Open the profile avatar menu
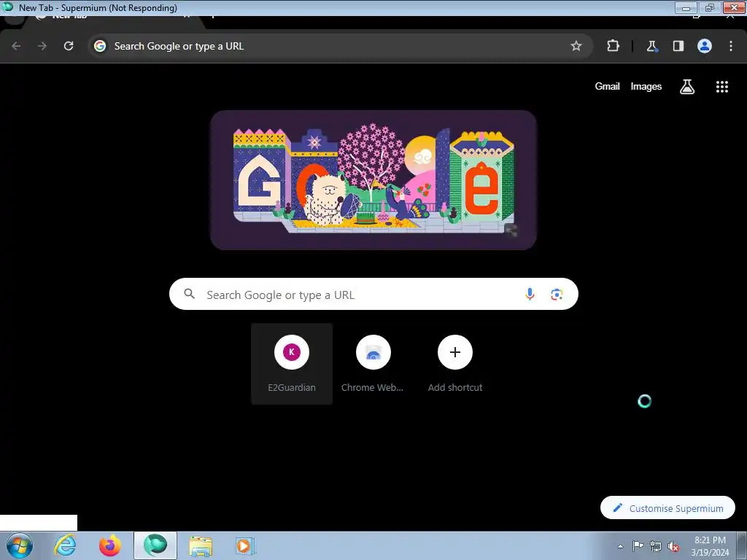Screen dimensions: 747x560 tap(705, 46)
